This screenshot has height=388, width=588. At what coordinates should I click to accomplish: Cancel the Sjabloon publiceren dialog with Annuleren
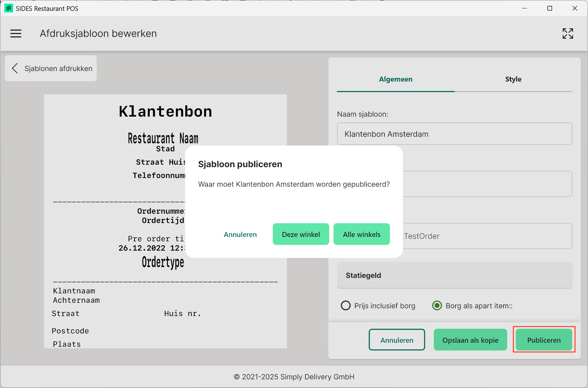240,234
